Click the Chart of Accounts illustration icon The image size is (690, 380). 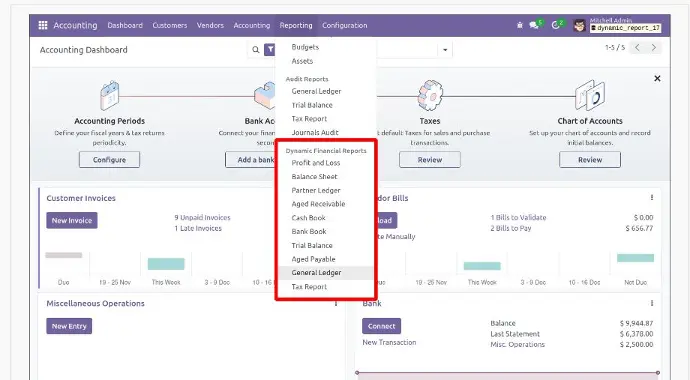click(590, 95)
